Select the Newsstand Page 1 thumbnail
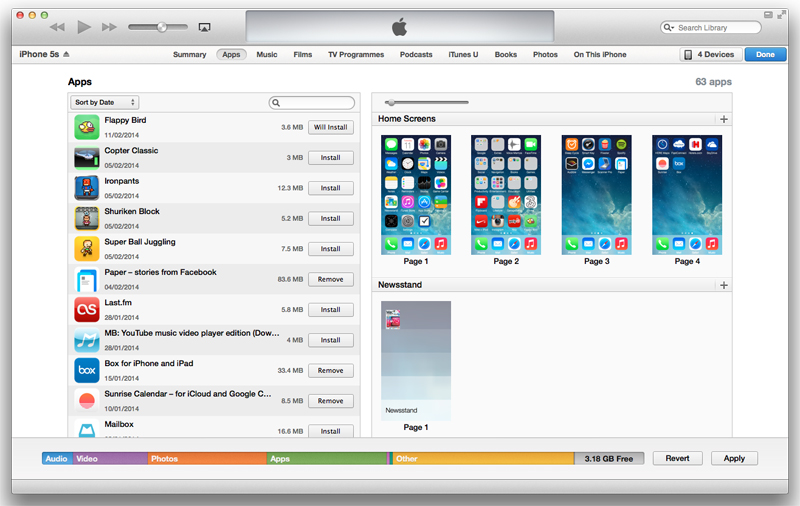 tap(416, 361)
